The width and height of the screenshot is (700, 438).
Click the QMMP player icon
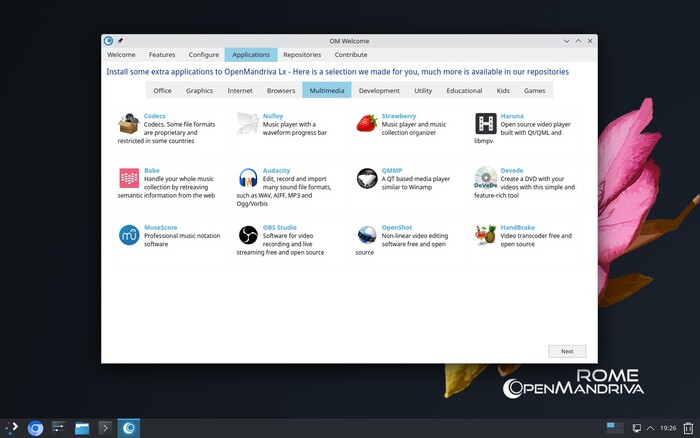[367, 178]
